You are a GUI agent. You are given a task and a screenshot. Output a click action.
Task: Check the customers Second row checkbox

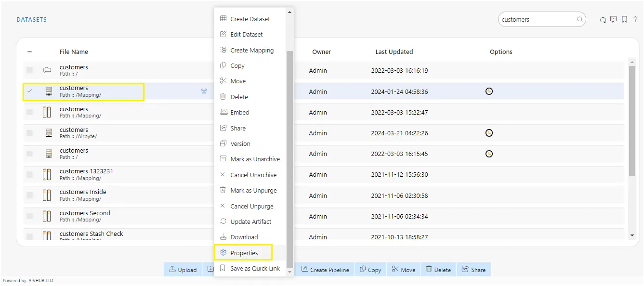29,216
